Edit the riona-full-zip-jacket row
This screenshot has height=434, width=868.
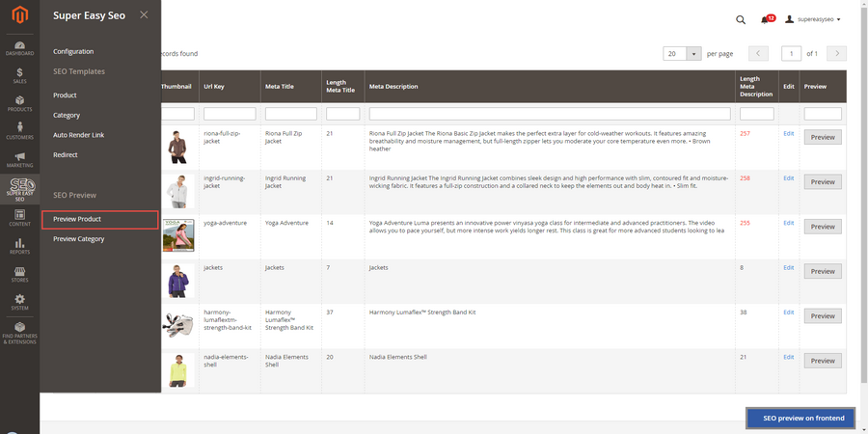click(x=788, y=133)
